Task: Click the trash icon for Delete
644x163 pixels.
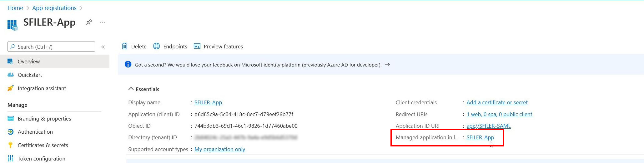Action: coord(124,46)
